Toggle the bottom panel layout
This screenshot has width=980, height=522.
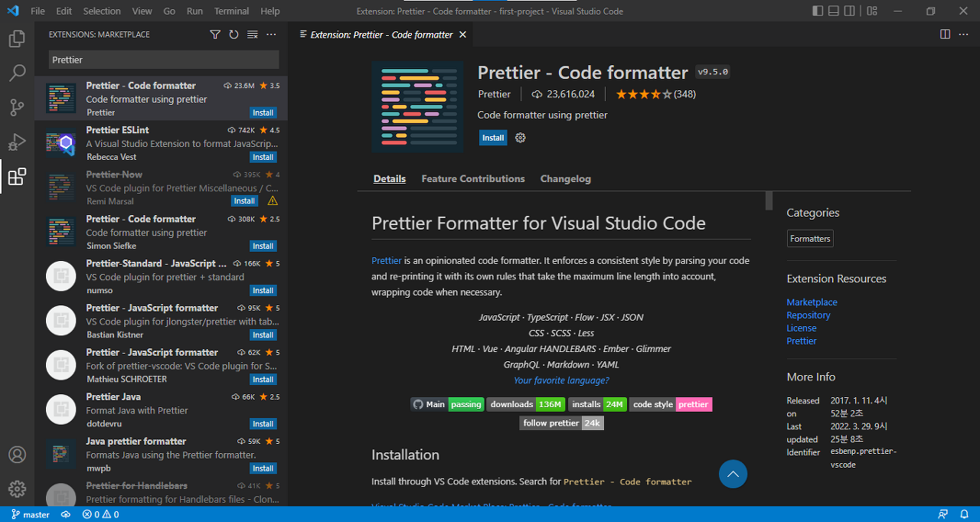pyautogui.click(x=835, y=11)
